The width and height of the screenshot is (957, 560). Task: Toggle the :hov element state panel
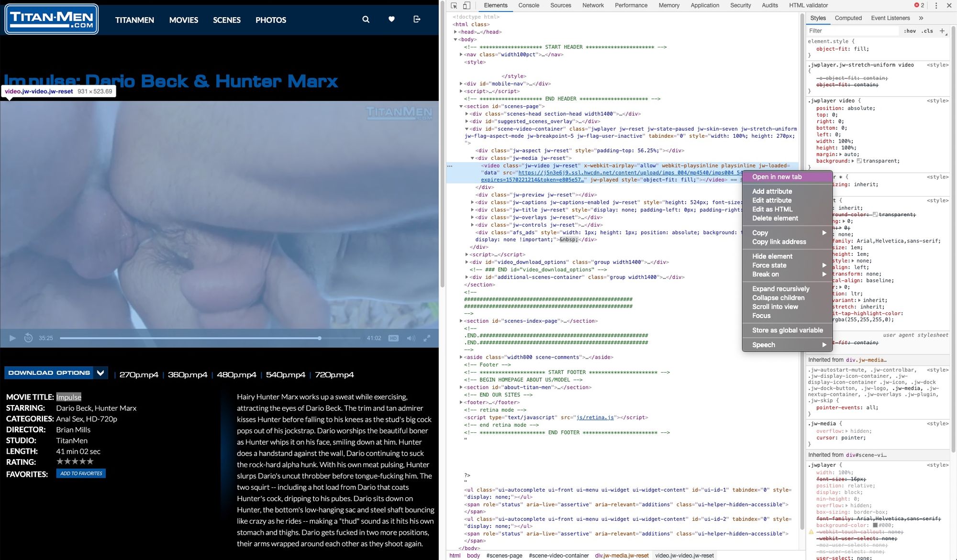[910, 31]
